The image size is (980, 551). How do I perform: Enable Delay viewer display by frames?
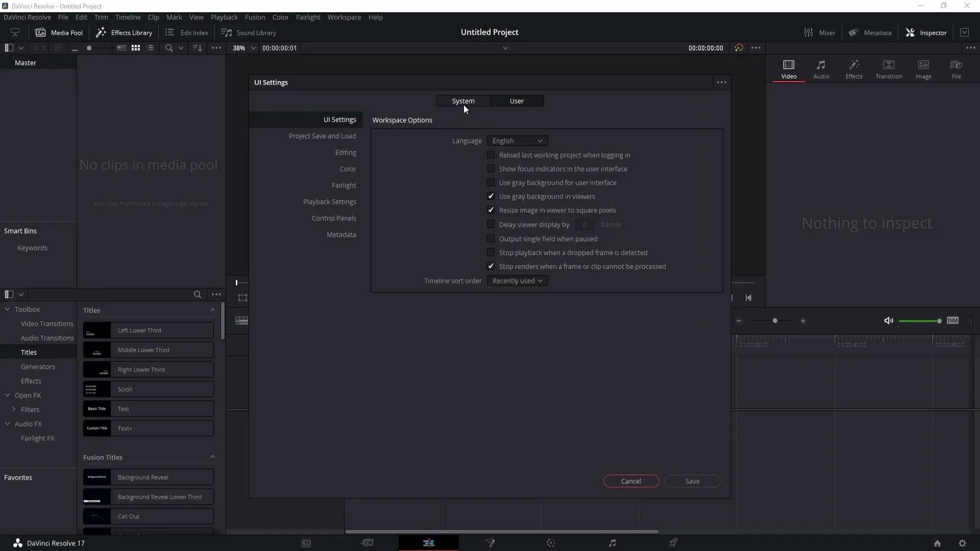[491, 224]
